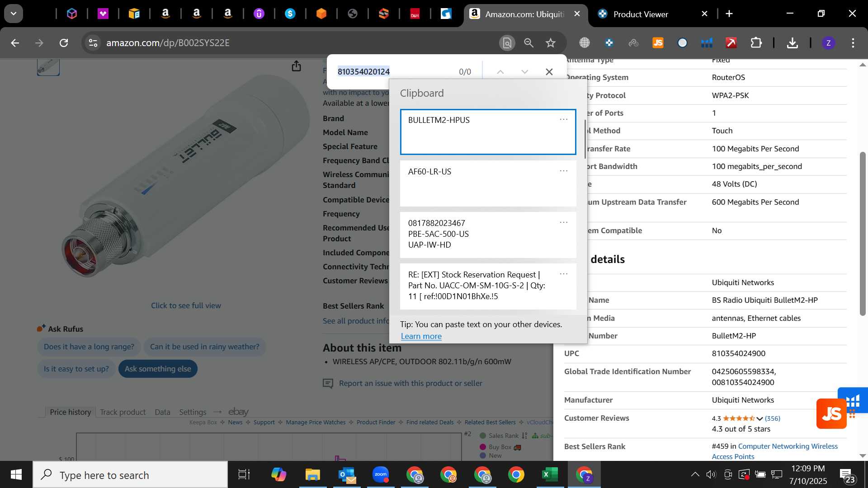Click the profile avatar Z

(828, 43)
